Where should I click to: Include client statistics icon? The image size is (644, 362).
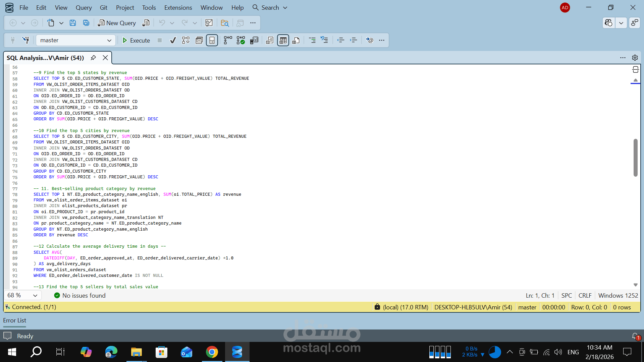tap(254, 40)
